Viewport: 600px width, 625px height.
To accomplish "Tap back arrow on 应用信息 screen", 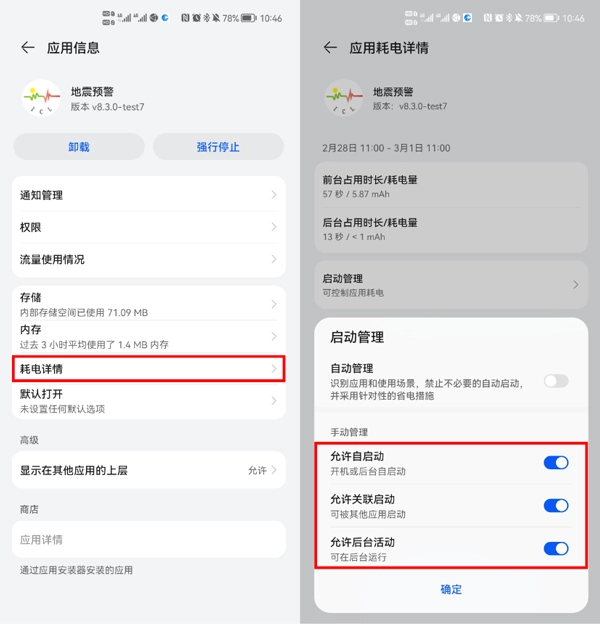I will pyautogui.click(x=28, y=48).
